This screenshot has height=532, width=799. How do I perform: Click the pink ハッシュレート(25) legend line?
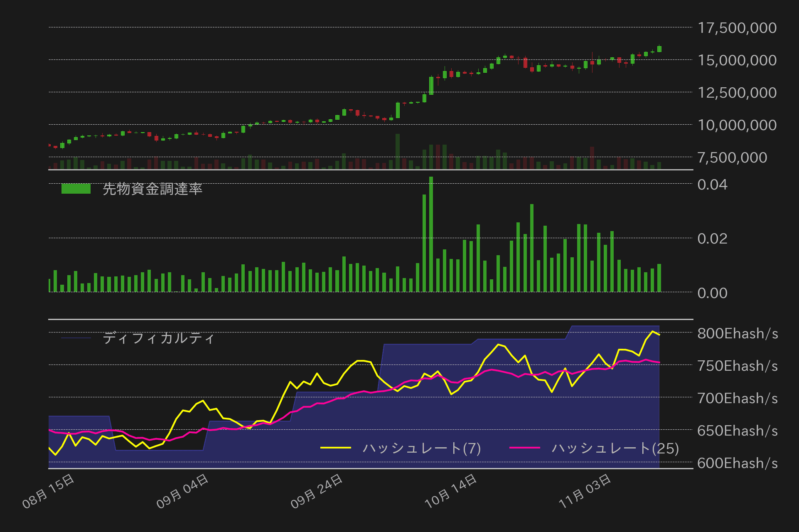coord(524,448)
